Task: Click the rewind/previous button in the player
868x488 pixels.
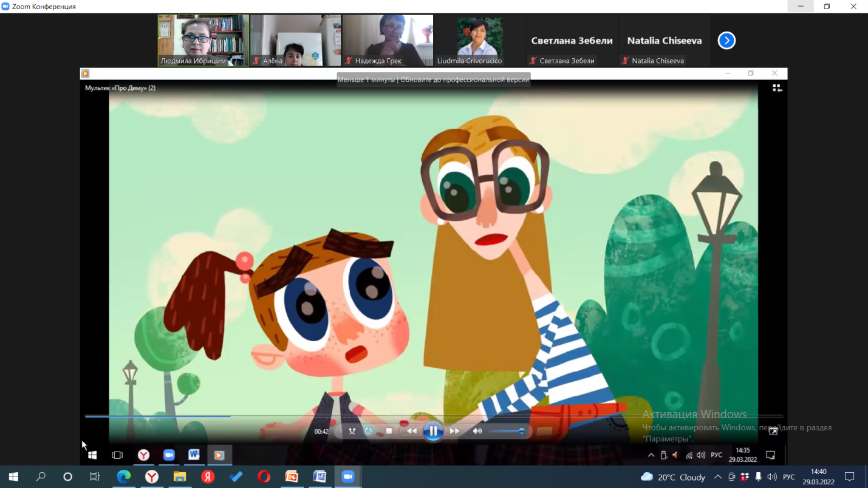Action: point(412,431)
